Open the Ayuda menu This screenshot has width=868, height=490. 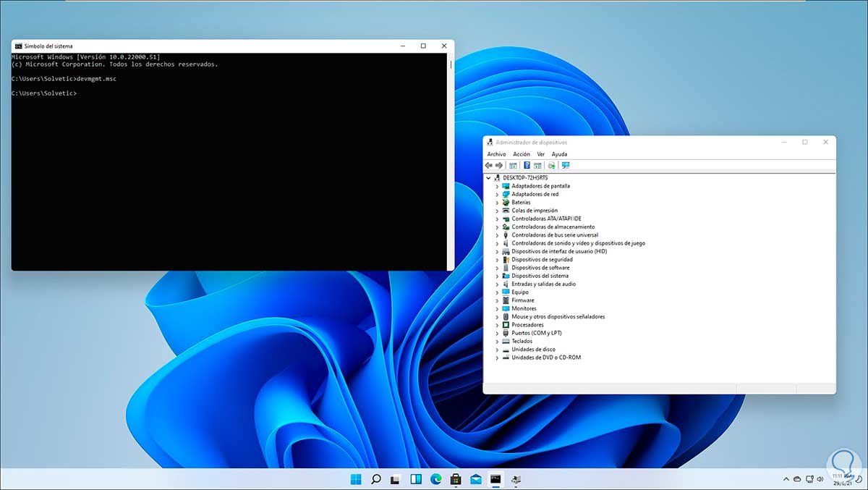559,154
